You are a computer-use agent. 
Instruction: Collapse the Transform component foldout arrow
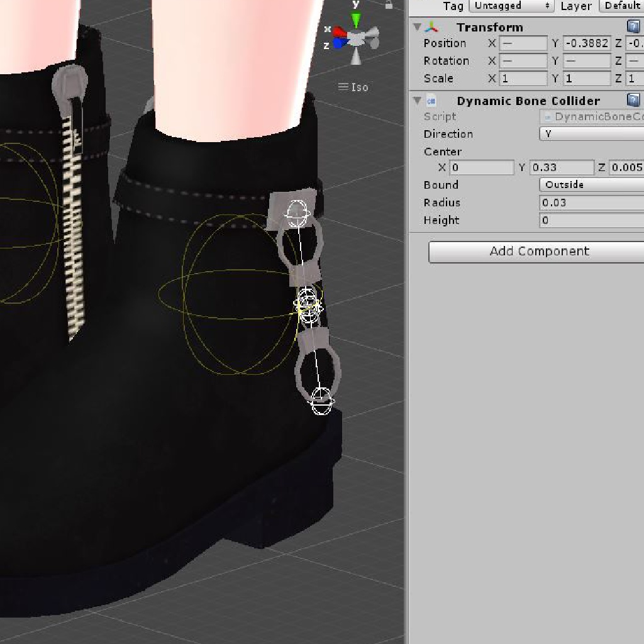[416, 27]
